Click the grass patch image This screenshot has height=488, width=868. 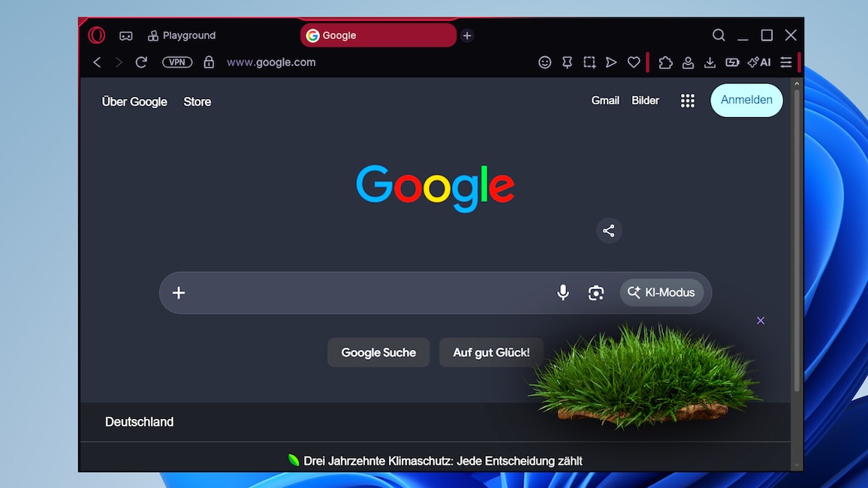(645, 376)
